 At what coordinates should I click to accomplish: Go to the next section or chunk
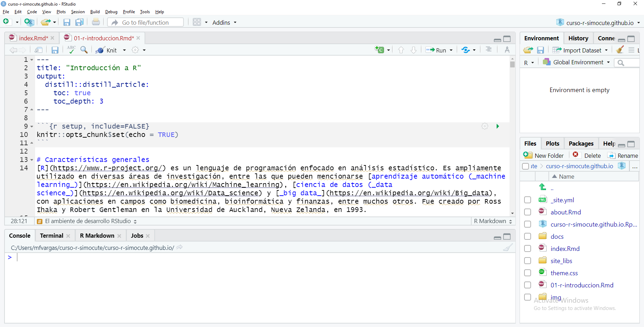pyautogui.click(x=414, y=50)
